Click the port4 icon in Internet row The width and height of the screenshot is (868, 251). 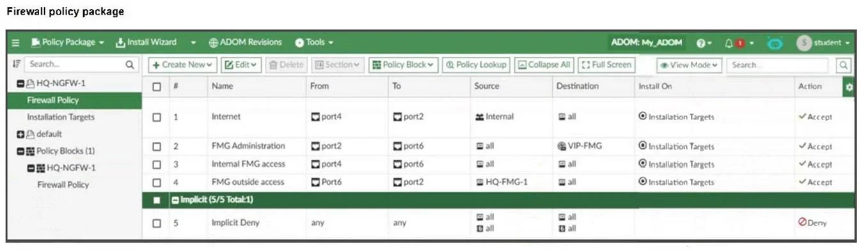(x=315, y=118)
